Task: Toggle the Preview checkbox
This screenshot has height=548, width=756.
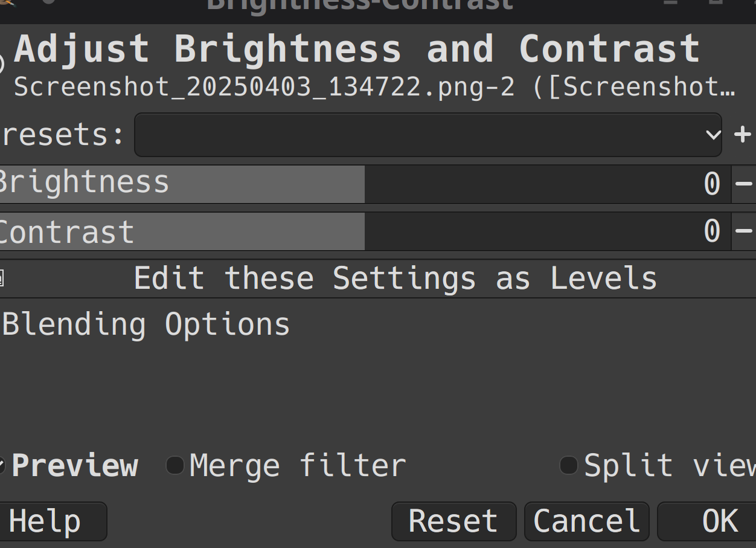Action: [x=2, y=465]
